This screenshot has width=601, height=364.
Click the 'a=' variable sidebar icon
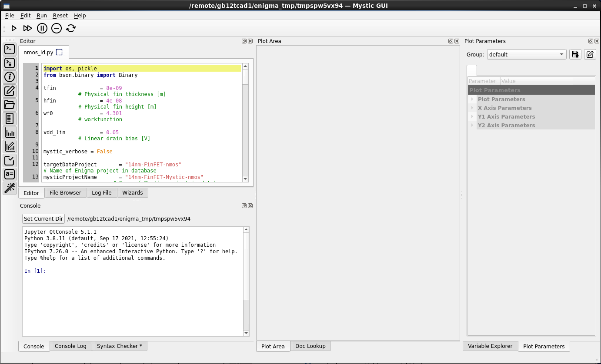pyautogui.click(x=10, y=174)
